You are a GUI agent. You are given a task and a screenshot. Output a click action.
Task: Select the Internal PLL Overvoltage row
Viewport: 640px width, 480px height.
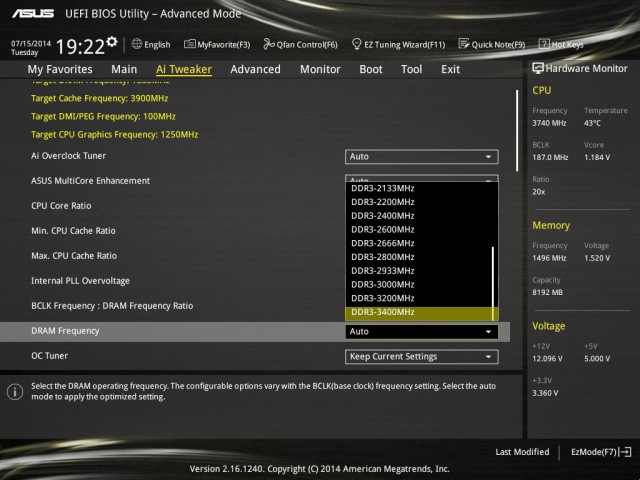coord(80,281)
